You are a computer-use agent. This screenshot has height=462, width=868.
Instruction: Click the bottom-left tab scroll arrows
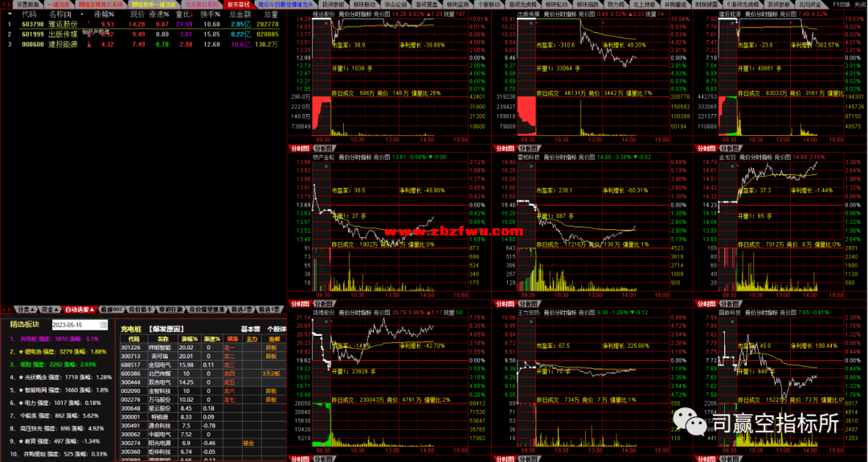(x=6, y=309)
